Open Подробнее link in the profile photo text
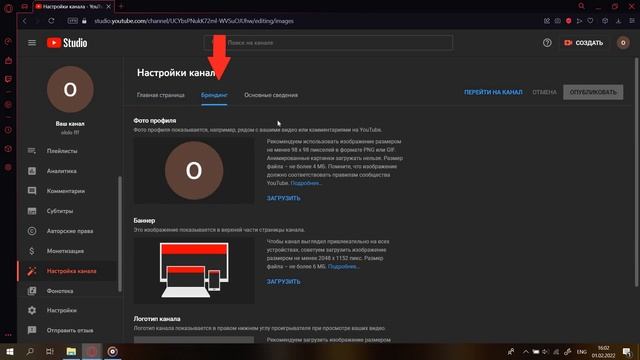The width and height of the screenshot is (640, 360). (x=306, y=183)
